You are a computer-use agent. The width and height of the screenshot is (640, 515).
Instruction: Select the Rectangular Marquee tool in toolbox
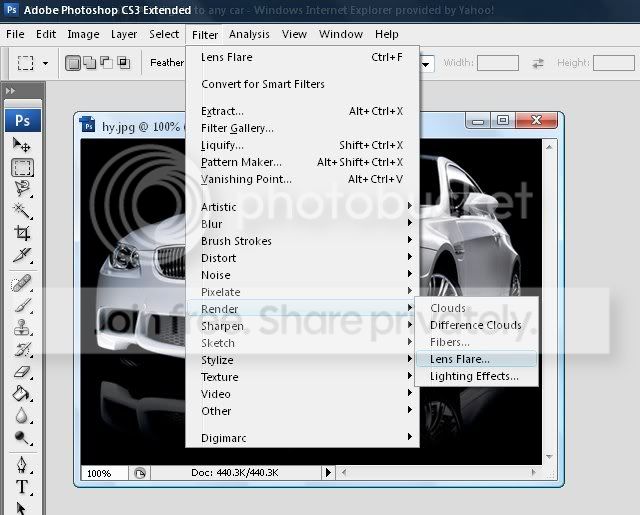tap(22, 168)
